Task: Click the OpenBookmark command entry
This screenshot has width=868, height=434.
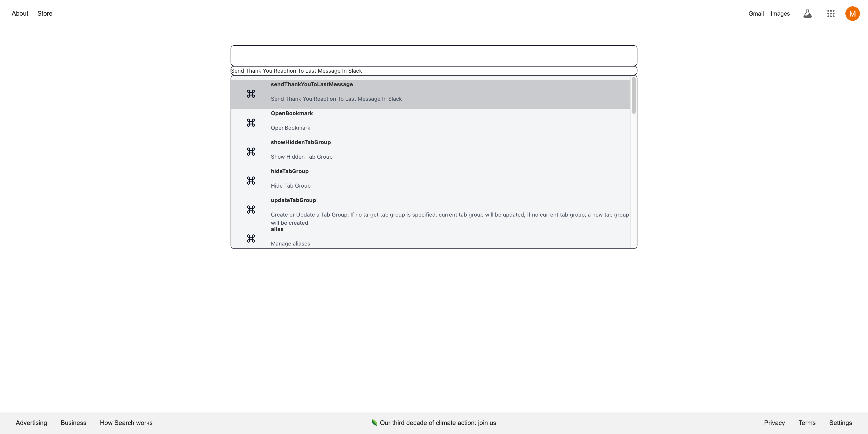Action: pyautogui.click(x=434, y=121)
